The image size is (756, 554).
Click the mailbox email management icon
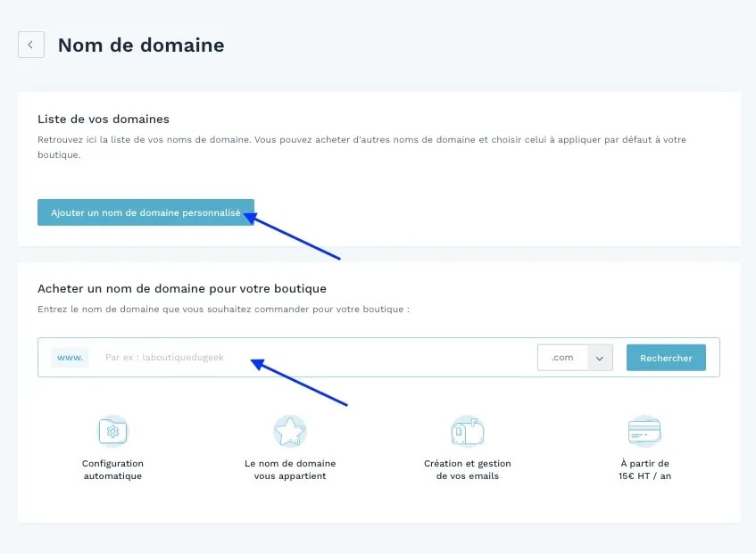468,431
